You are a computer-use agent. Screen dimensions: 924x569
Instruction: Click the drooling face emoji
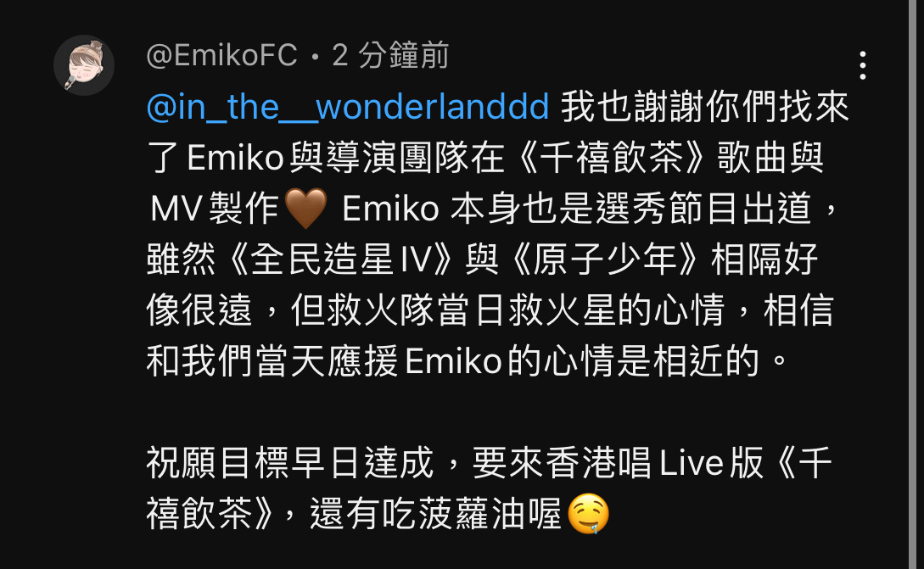click(587, 514)
